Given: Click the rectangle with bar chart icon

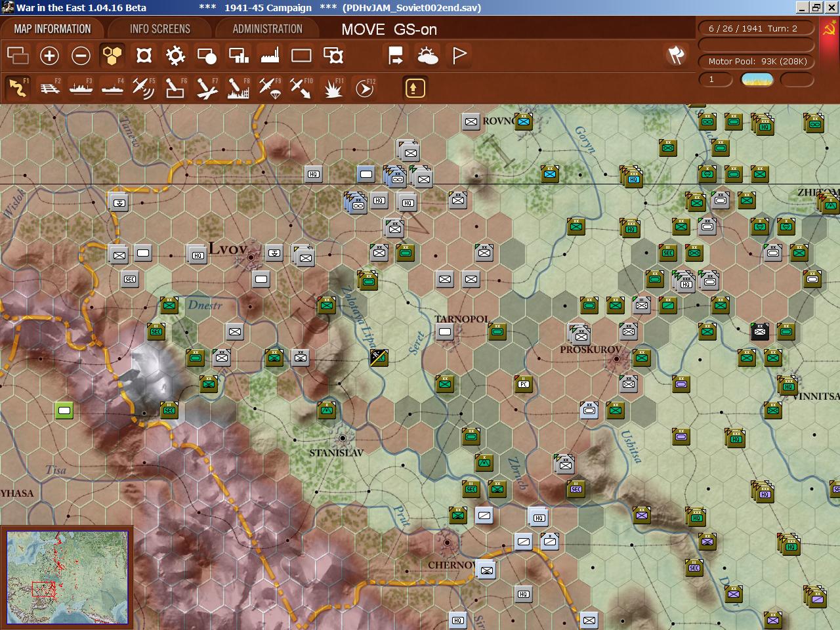Looking at the screenshot, I should click(x=238, y=56).
